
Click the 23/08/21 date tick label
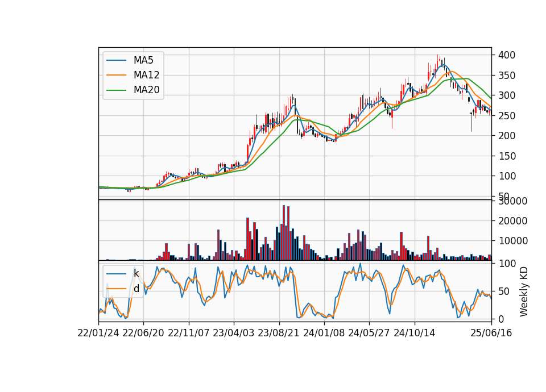pyautogui.click(x=279, y=333)
